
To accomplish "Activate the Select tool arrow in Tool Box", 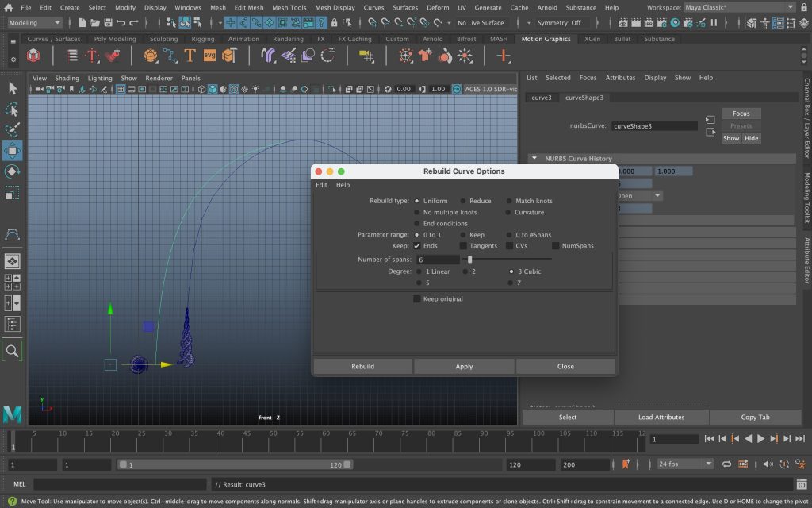I will click(x=13, y=88).
